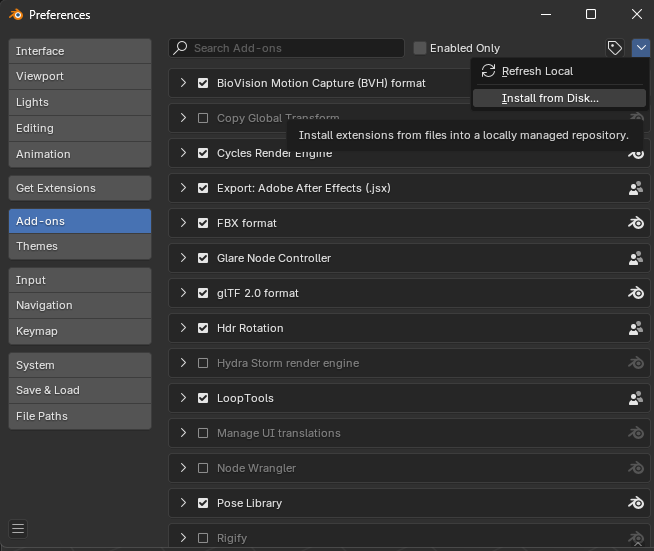
Task: Choose Refresh Local from the menu
Action: click(x=537, y=71)
